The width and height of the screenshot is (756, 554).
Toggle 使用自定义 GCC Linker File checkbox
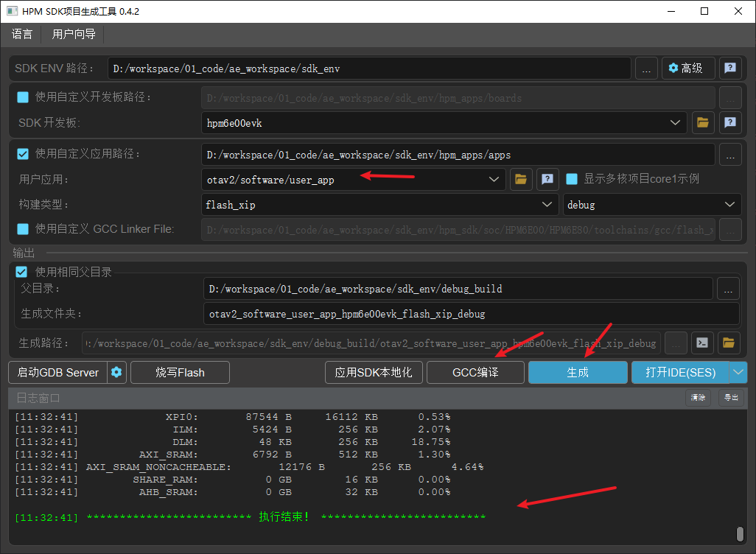(x=23, y=229)
